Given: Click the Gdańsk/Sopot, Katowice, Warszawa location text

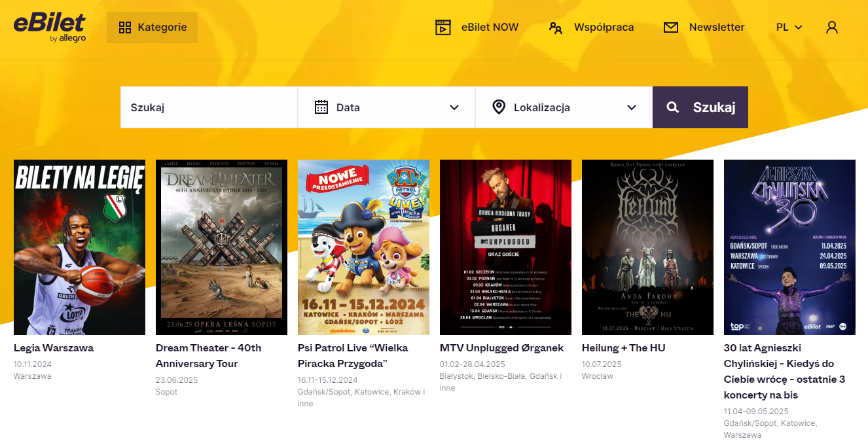Looking at the screenshot, I should (x=770, y=429).
